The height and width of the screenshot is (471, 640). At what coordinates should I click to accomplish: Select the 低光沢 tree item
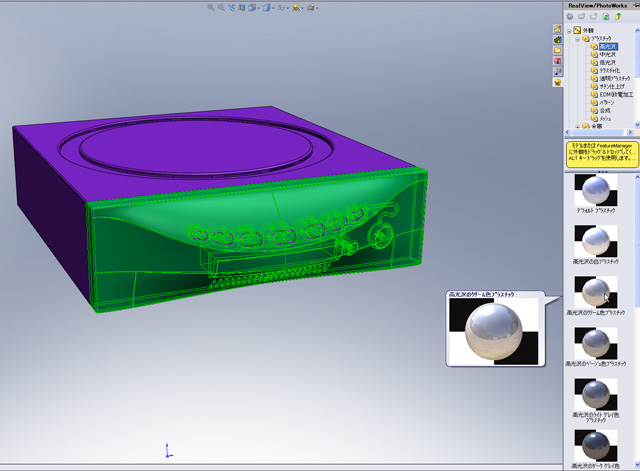tap(608, 64)
